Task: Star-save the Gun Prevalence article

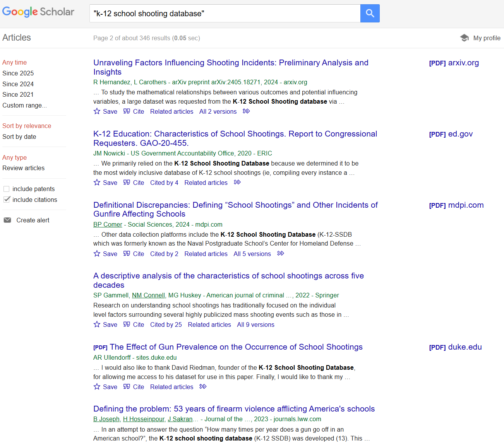Action: point(97,387)
